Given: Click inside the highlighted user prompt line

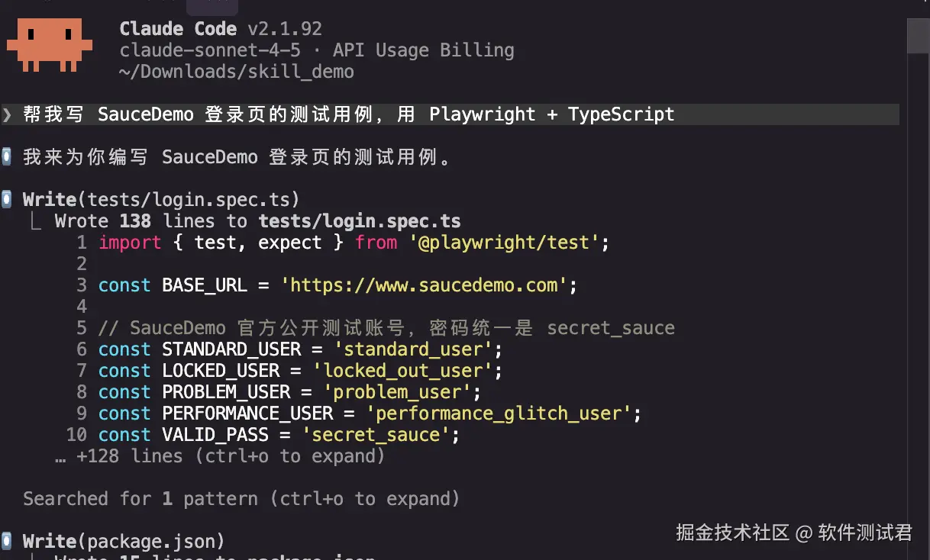Looking at the screenshot, I should (x=450, y=114).
